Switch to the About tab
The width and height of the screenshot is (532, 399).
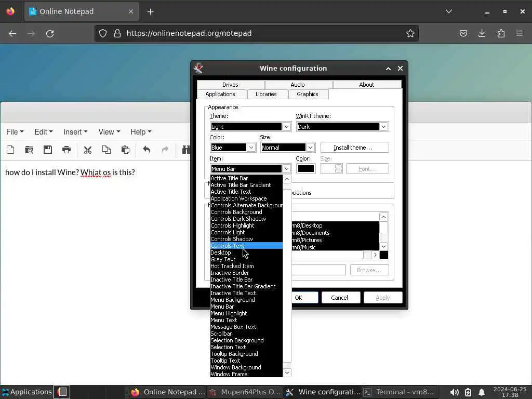click(367, 85)
